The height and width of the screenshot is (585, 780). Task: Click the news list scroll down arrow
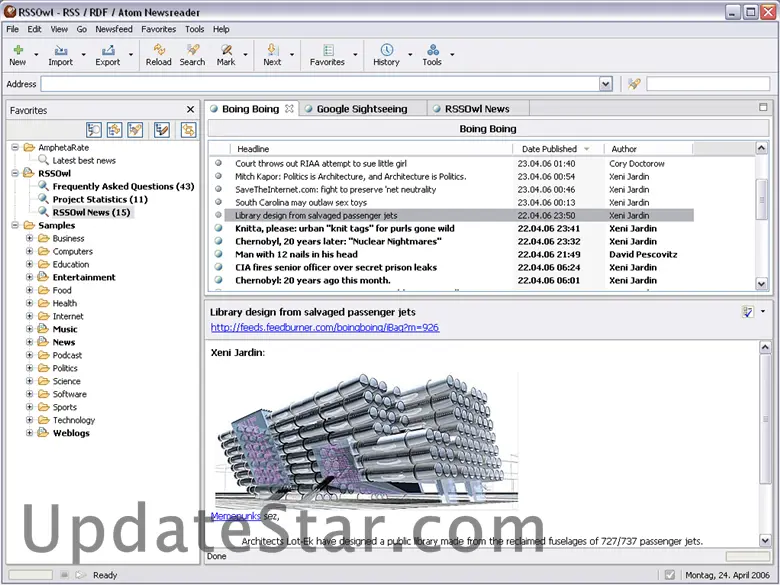pos(761,284)
